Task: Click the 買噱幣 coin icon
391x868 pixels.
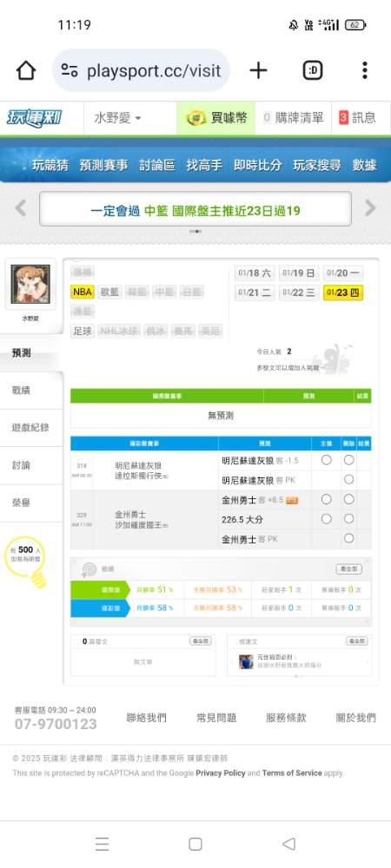Action: tap(196, 118)
